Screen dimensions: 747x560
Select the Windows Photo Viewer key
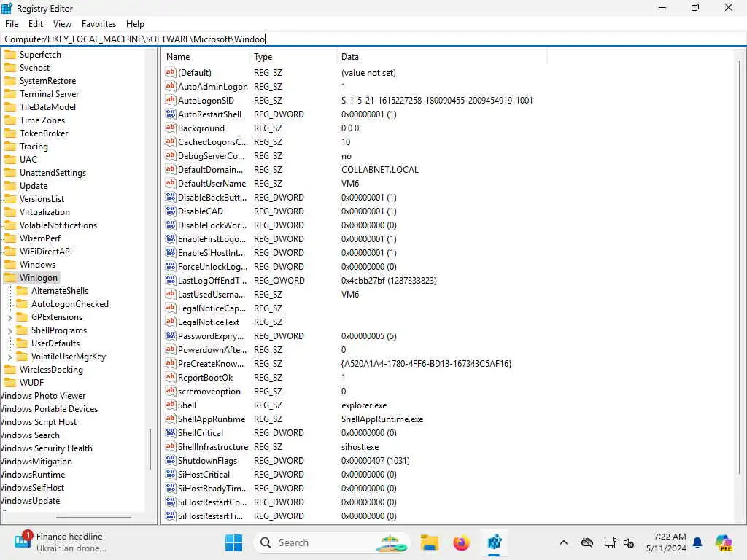click(43, 396)
